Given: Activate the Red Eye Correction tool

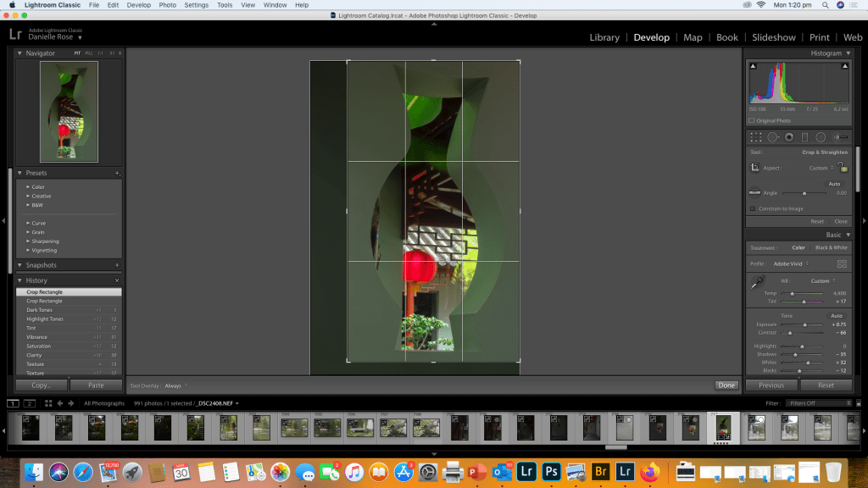Looking at the screenshot, I should click(x=789, y=136).
